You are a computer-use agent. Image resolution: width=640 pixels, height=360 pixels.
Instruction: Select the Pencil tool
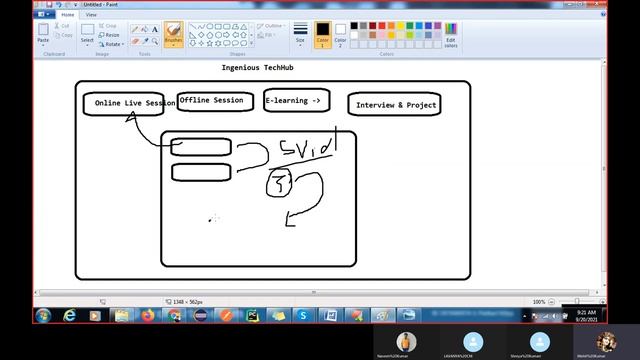pos(135,29)
